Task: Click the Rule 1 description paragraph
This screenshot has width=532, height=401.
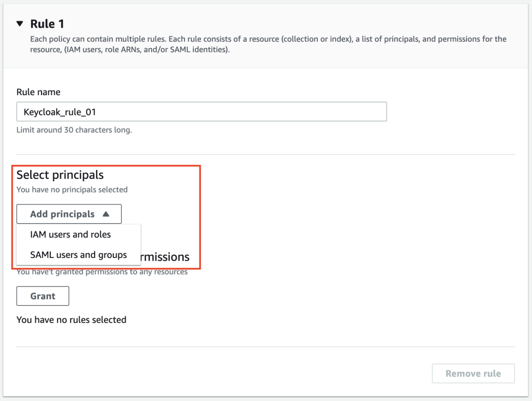Action: 268,44
